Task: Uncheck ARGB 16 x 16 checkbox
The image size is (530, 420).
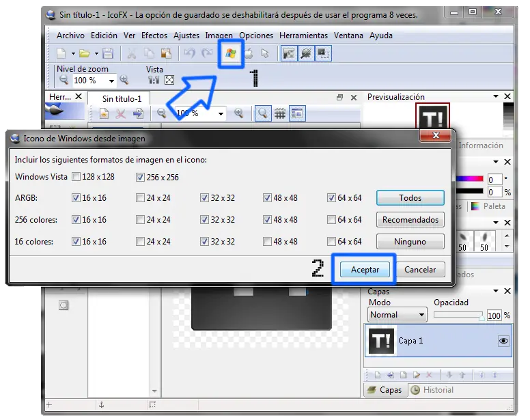Action: pyautogui.click(x=76, y=197)
